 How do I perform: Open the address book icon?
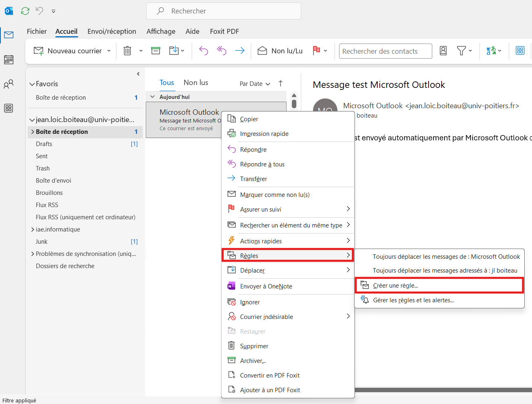pyautogui.click(x=443, y=51)
